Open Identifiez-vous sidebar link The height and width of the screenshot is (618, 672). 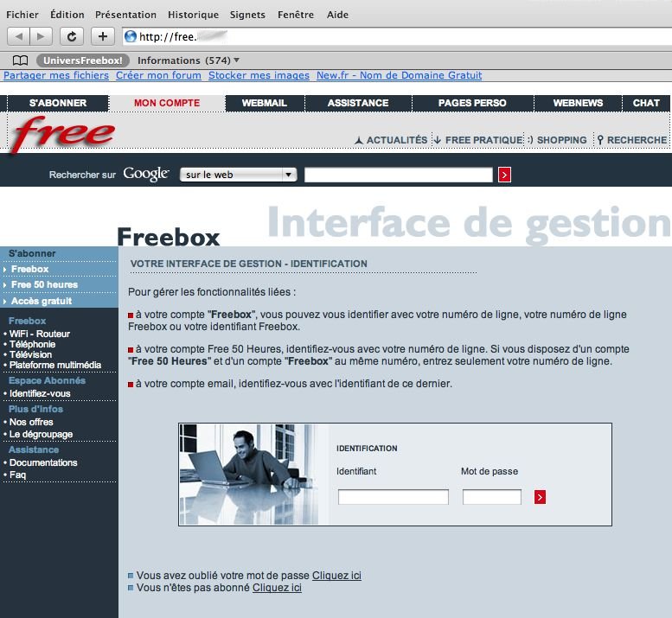pos(40,393)
